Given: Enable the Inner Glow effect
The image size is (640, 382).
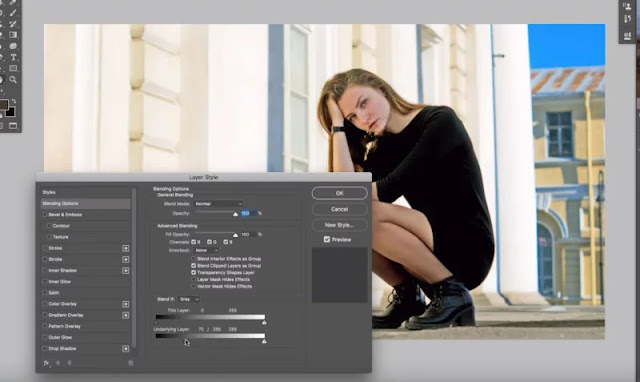Looking at the screenshot, I should point(45,282).
